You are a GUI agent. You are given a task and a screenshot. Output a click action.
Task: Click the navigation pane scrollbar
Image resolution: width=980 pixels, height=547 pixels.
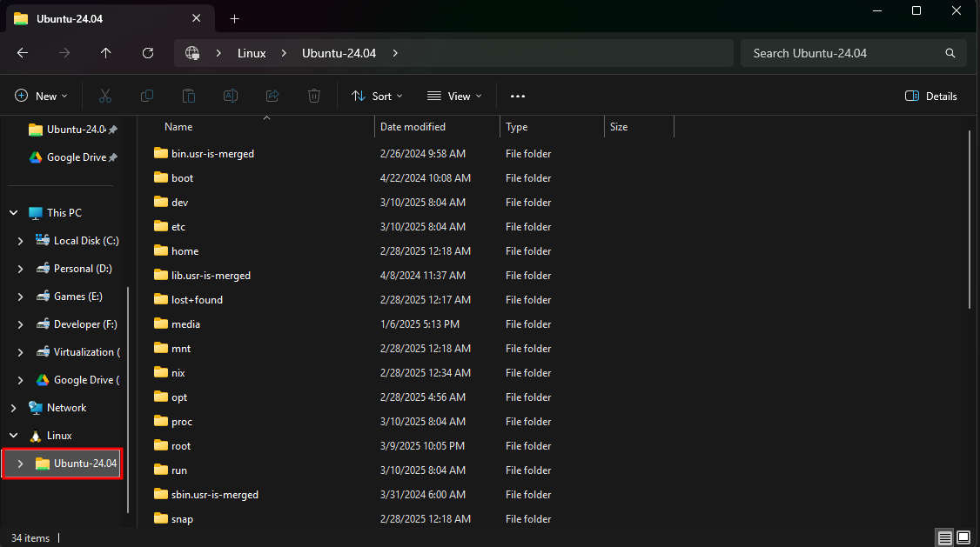[x=129, y=400]
